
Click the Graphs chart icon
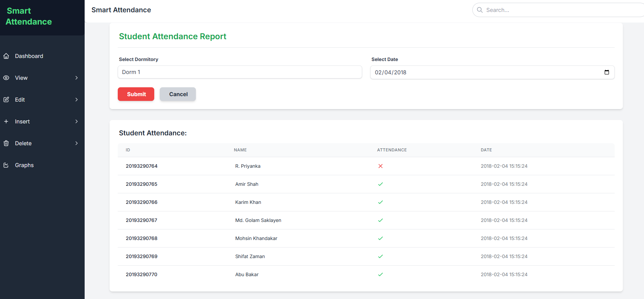[x=6, y=165]
